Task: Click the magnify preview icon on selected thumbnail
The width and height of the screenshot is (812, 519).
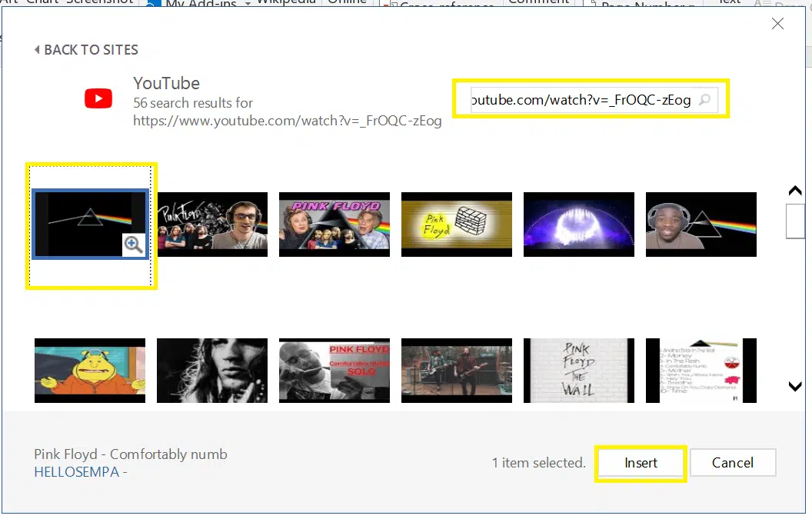Action: click(x=133, y=245)
